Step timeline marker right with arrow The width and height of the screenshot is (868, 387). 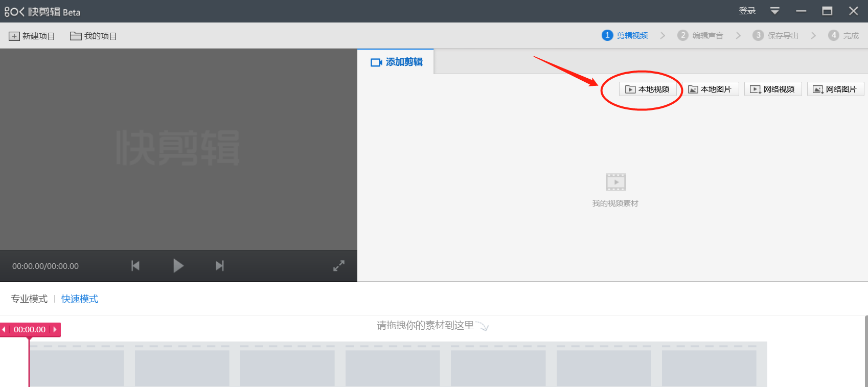[x=55, y=330]
